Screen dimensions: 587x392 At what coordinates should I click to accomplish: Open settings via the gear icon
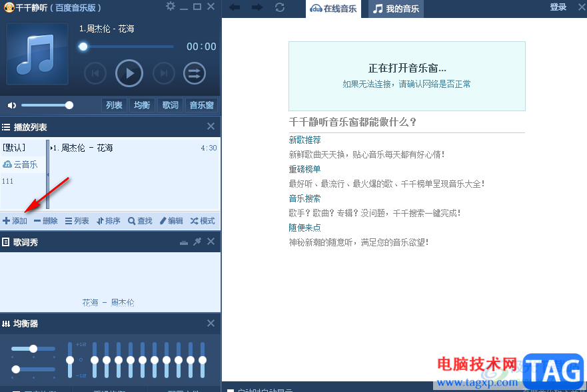click(x=171, y=7)
